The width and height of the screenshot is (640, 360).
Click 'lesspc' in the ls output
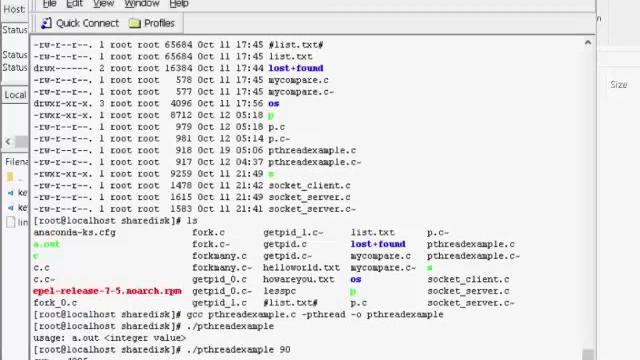click(280, 291)
